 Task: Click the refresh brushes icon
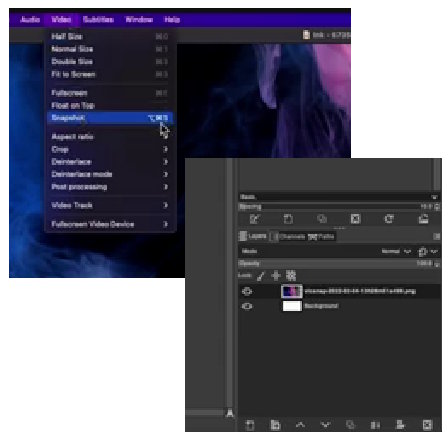coord(389,219)
